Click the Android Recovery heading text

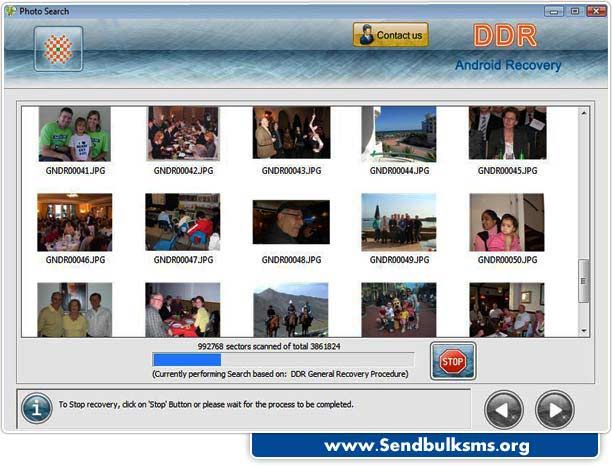coord(508,65)
